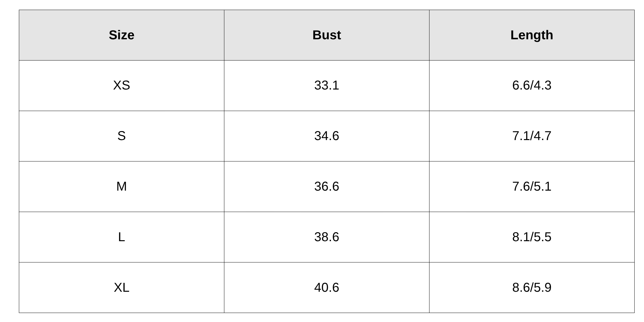
Task: Select the XL size cell
Action: [121, 287]
